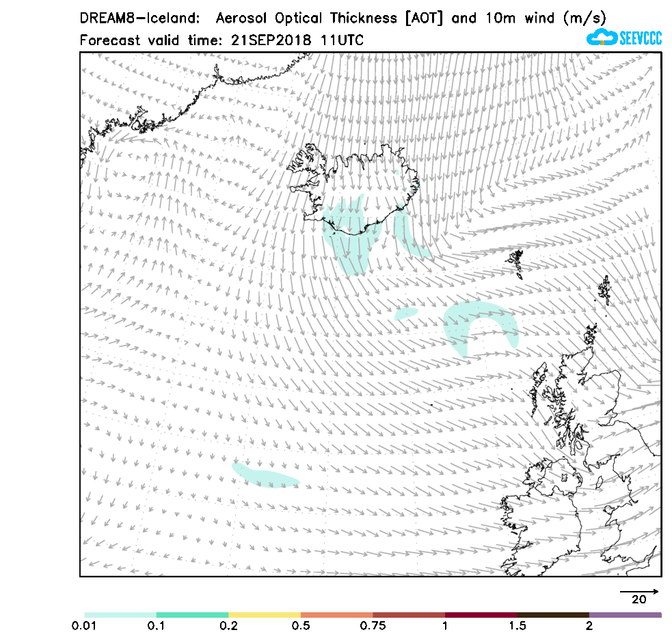Choose the orange legend color segment

pyautogui.click(x=336, y=615)
